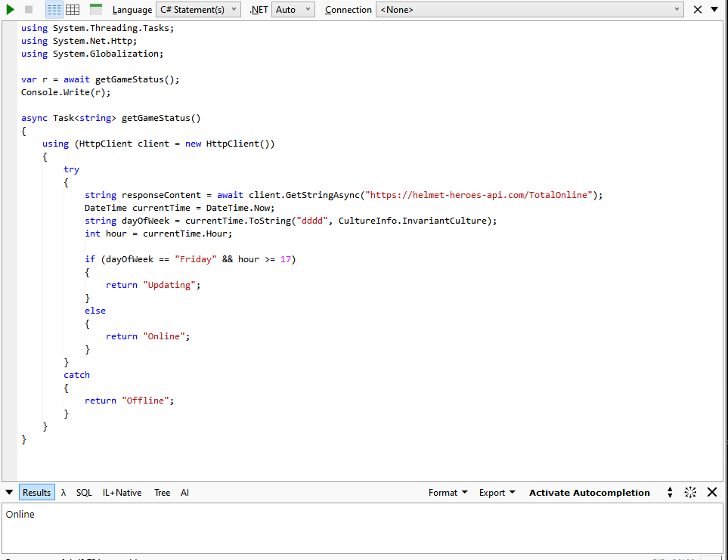Open the .NET version dropdown set to Auto
The image size is (728, 560).
click(x=293, y=9)
